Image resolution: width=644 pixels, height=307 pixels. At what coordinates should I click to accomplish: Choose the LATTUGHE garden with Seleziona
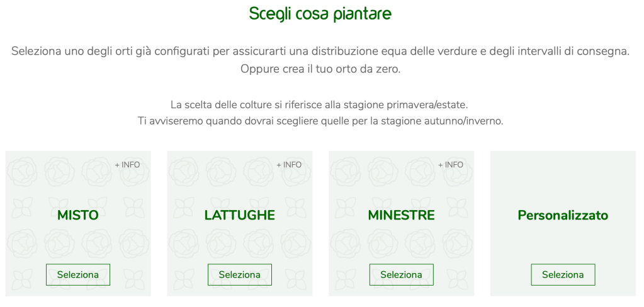pyautogui.click(x=239, y=275)
